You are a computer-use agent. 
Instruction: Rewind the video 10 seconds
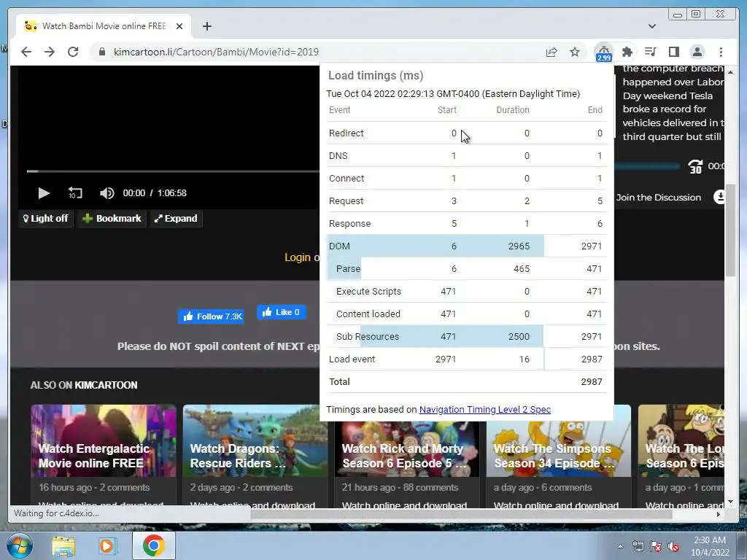(75, 192)
